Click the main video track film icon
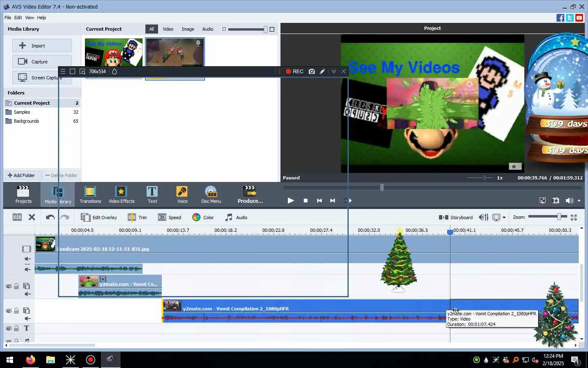Screen dimensions: 588x368 (27, 249)
